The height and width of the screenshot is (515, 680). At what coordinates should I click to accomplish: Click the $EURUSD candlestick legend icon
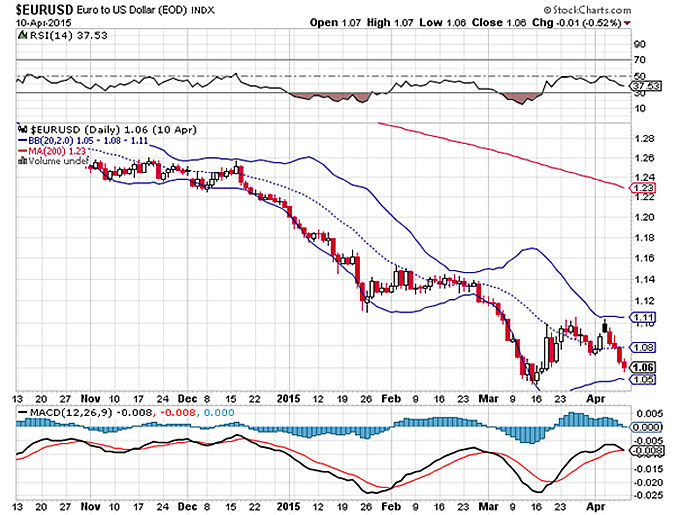click(24, 130)
